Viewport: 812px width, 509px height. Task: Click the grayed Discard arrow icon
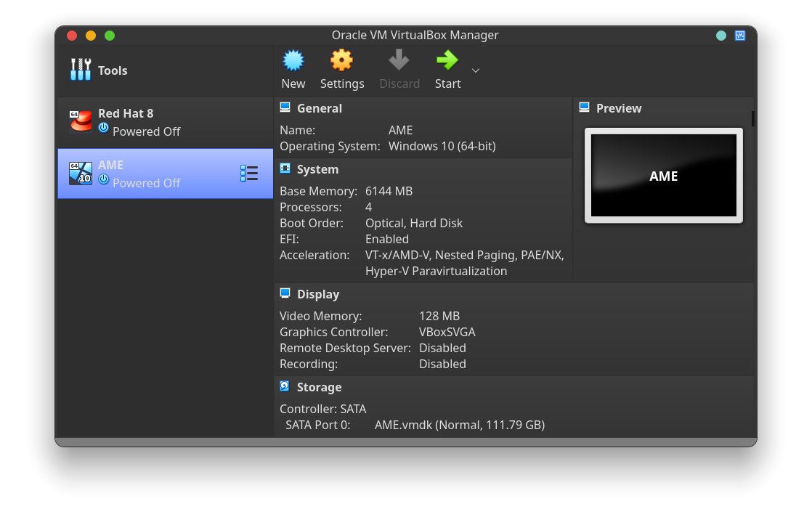coord(399,60)
